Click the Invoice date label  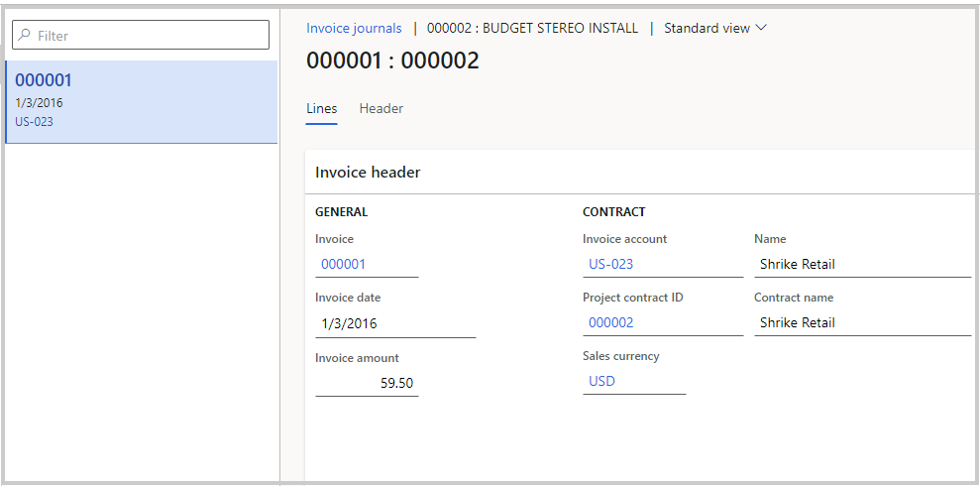(x=348, y=298)
